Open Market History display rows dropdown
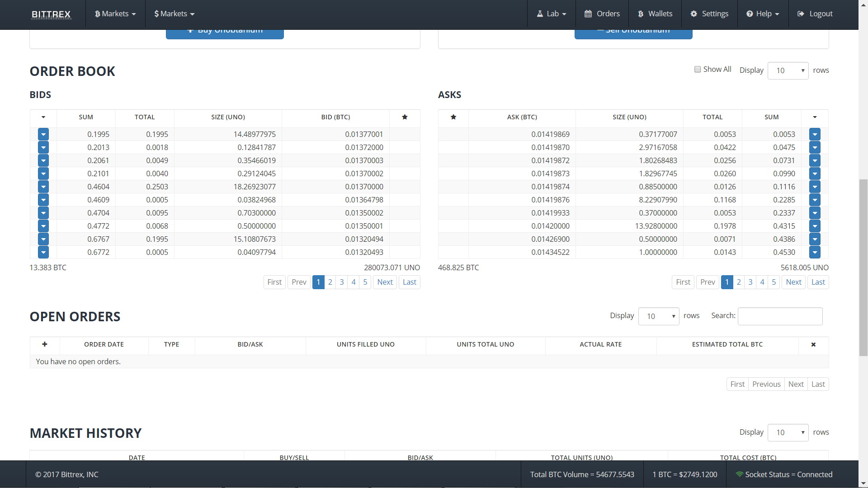This screenshot has height=488, width=868. tap(788, 432)
